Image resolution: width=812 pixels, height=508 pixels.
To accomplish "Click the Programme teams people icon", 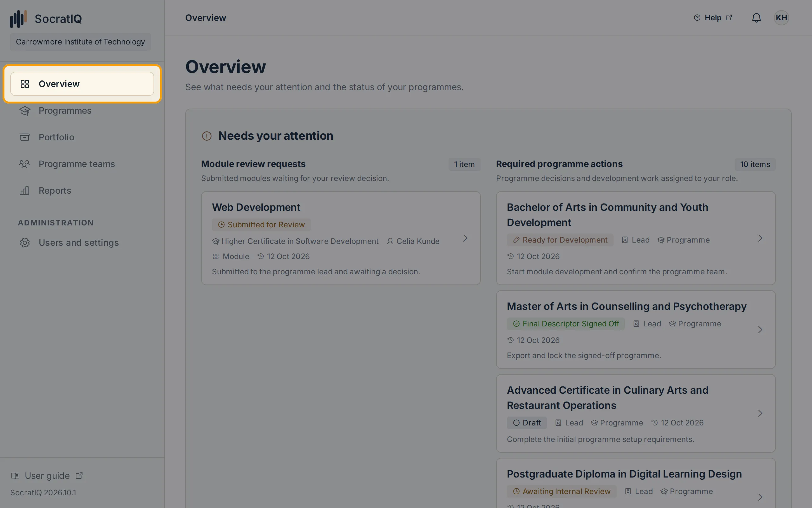I will [x=24, y=164].
